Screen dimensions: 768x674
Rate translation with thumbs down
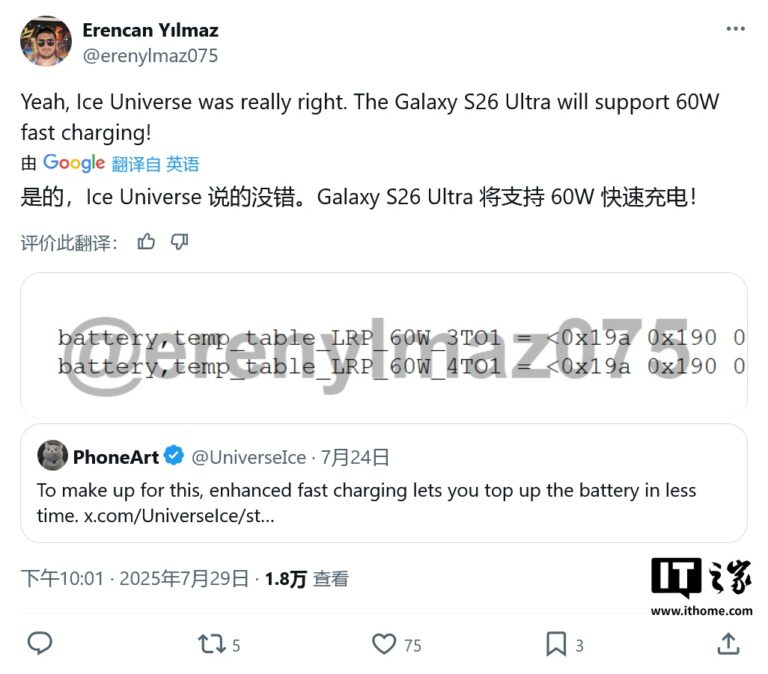tap(179, 241)
